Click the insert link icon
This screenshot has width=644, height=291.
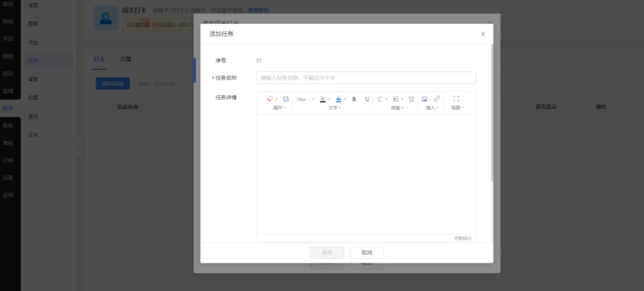tap(437, 99)
